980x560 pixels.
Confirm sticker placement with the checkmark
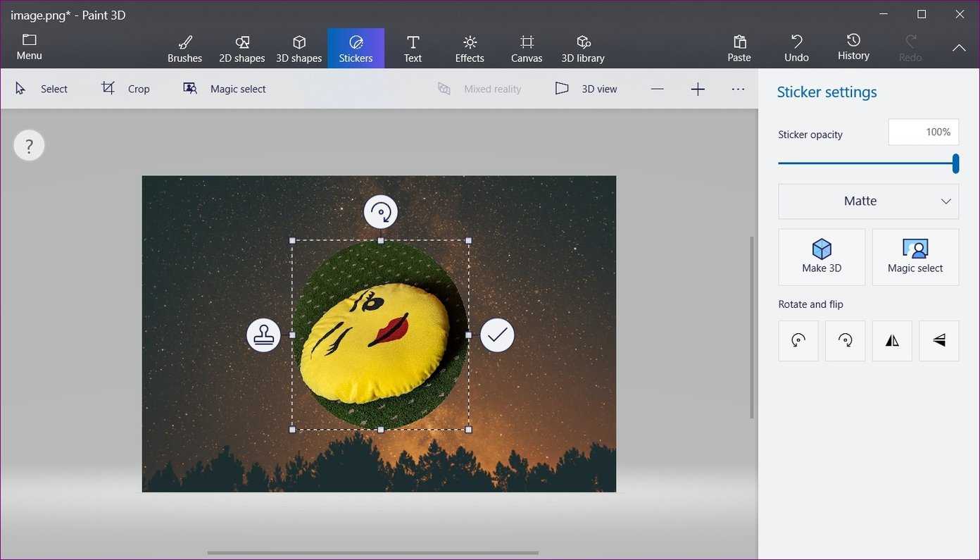pos(497,335)
